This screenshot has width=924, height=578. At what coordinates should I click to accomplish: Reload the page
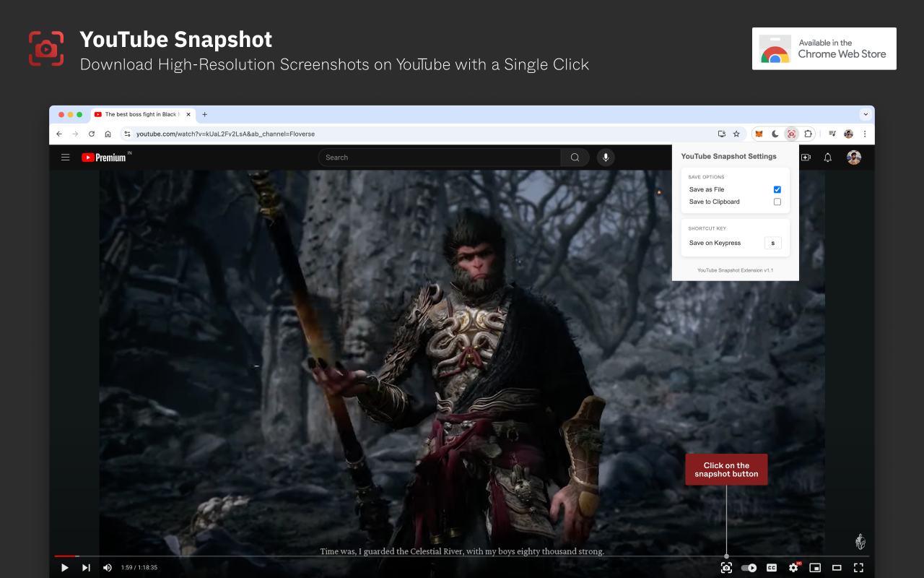tap(92, 134)
